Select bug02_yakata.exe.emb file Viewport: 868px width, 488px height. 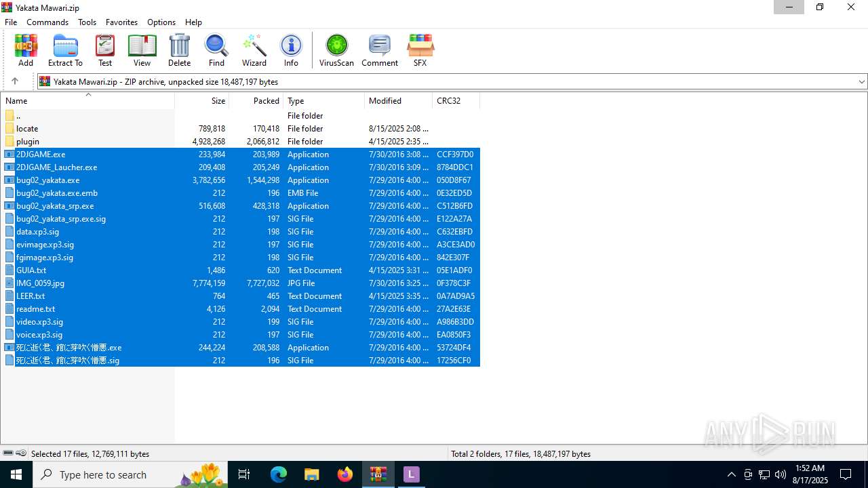coord(241,193)
